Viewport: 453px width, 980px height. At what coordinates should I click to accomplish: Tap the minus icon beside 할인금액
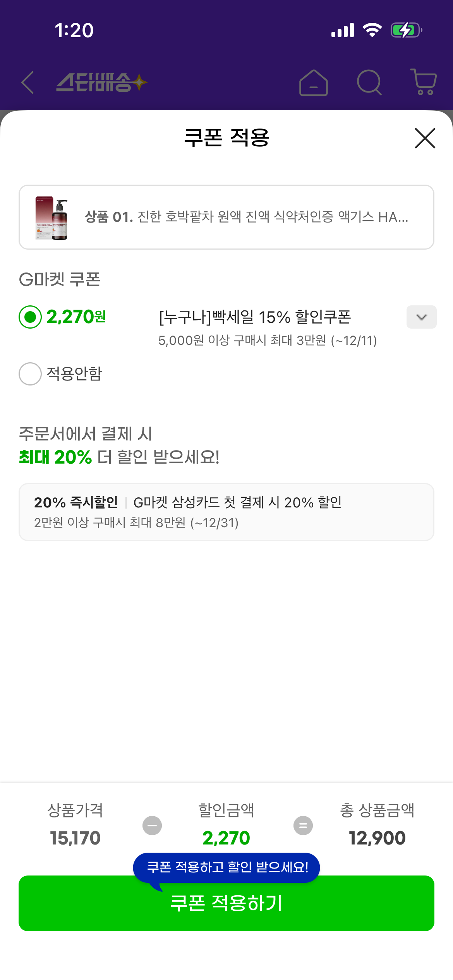pos(152,826)
